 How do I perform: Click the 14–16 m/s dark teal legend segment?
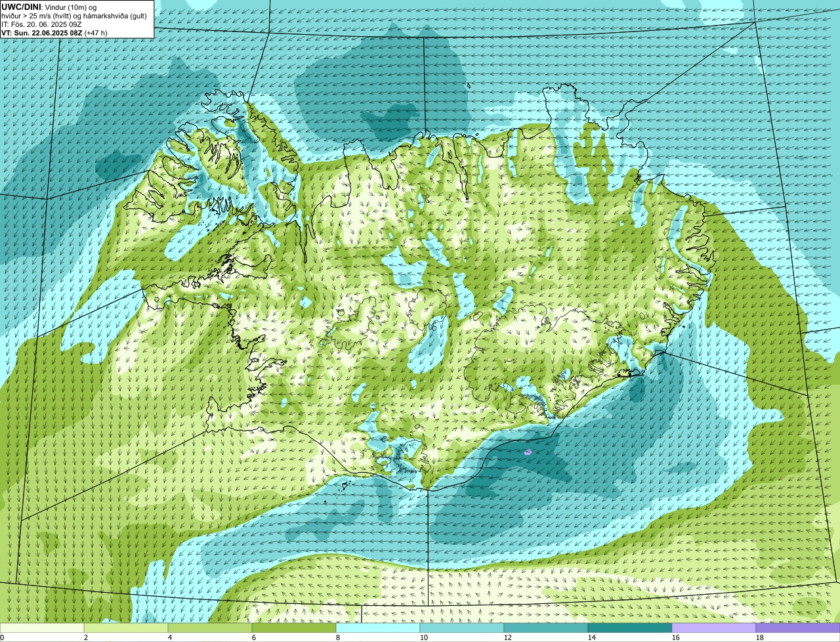click(630, 628)
